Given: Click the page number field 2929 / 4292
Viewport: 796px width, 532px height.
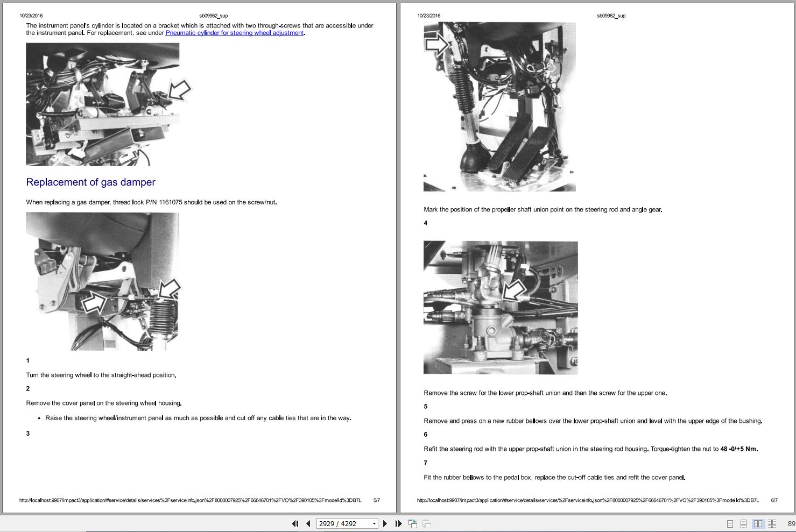Looking at the screenshot, I should click(342, 523).
